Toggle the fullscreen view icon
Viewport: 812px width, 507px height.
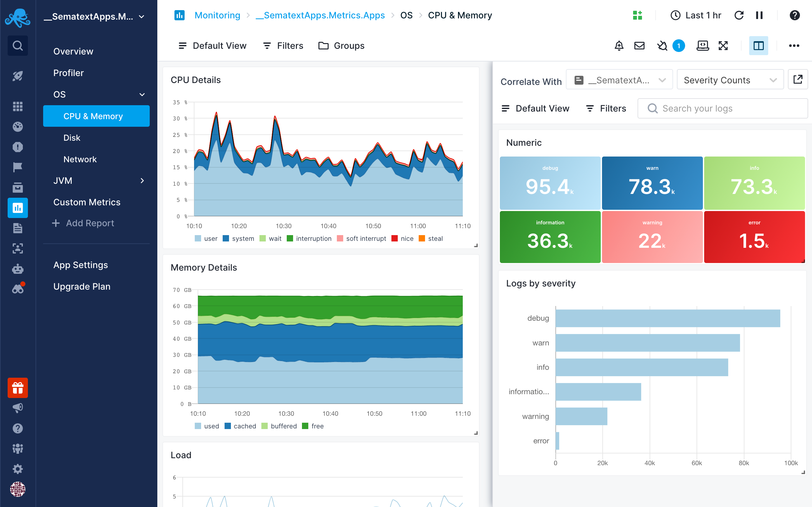[x=724, y=46]
